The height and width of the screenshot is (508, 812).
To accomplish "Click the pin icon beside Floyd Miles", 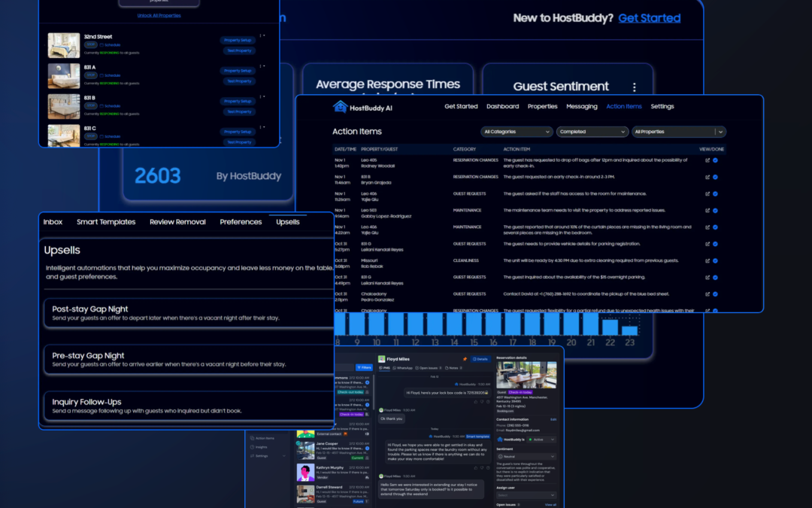I will 465,359.
